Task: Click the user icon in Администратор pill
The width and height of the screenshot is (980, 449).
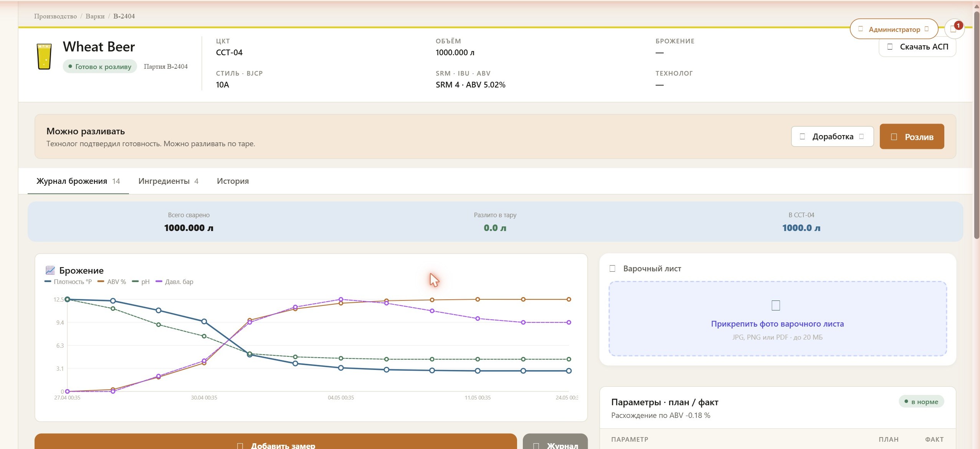Action: [860, 29]
